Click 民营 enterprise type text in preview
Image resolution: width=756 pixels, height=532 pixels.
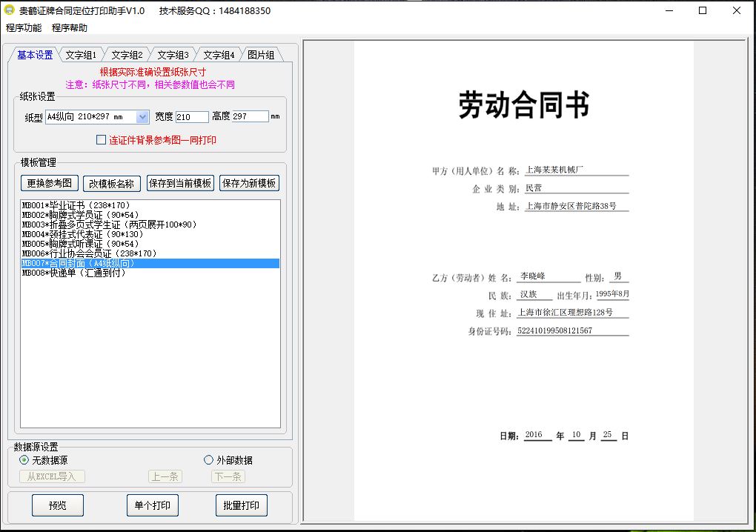pyautogui.click(x=534, y=188)
